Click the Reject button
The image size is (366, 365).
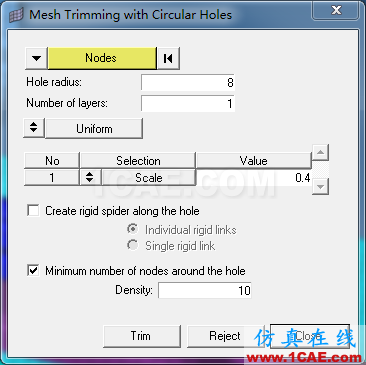point(226,336)
